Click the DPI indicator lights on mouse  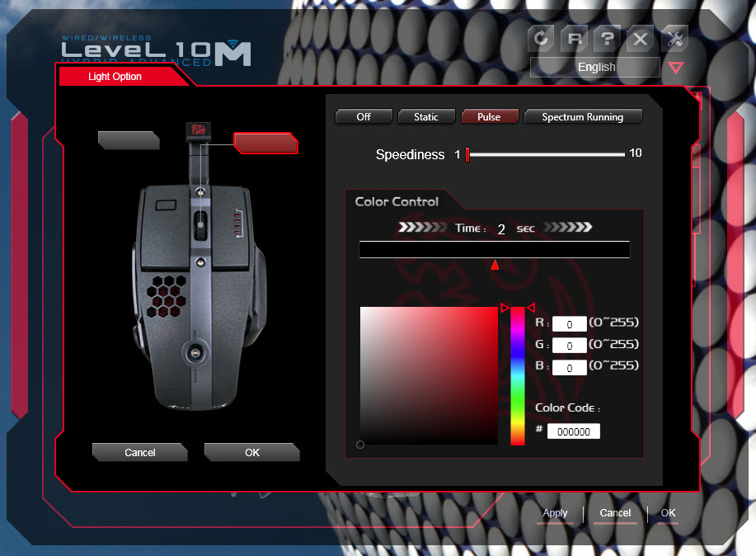pos(238,224)
